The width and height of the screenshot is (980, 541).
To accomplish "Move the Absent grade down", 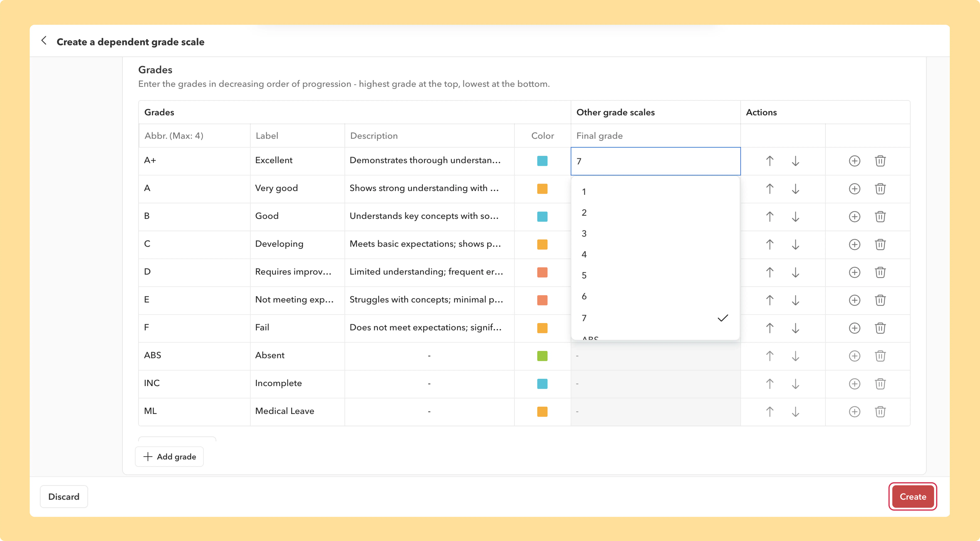I will click(x=795, y=356).
